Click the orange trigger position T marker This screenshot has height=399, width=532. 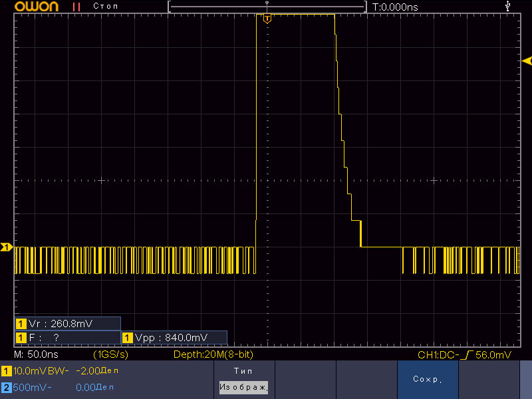point(267,18)
